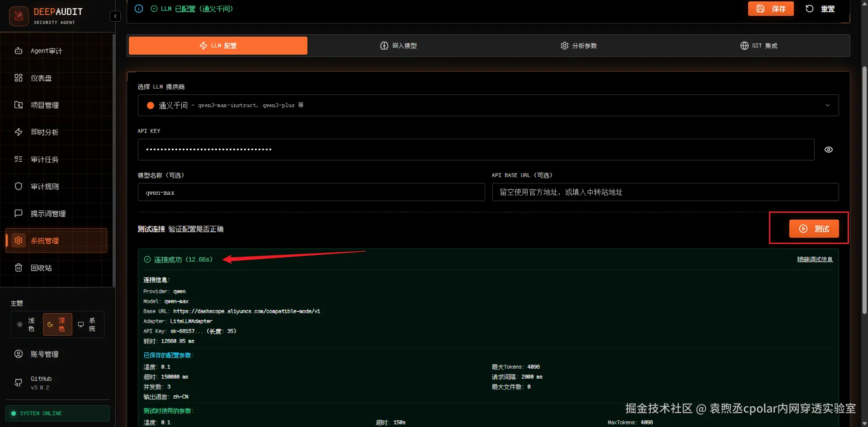This screenshot has height=427, width=868.
Task: Click the 回收站 trash icon
Action: tap(19, 267)
